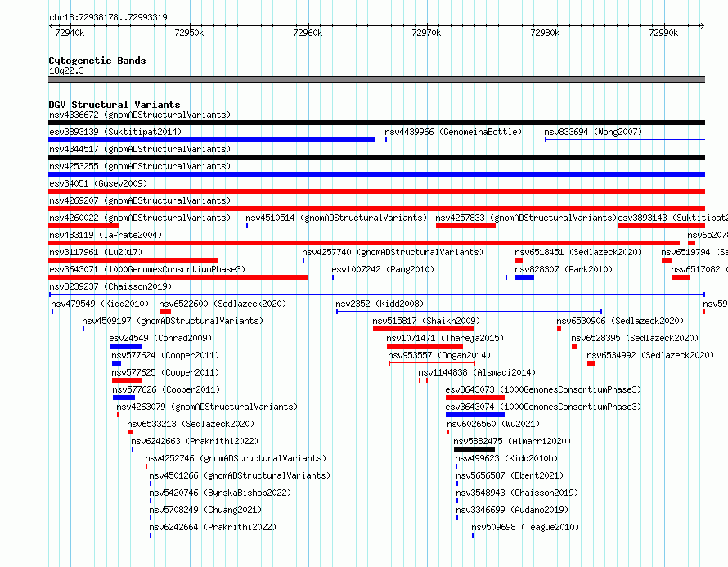Viewport: 728px width, 567px height.
Task: Click the nsv2352 Kidd2008 variant label
Action: [x=380, y=304]
